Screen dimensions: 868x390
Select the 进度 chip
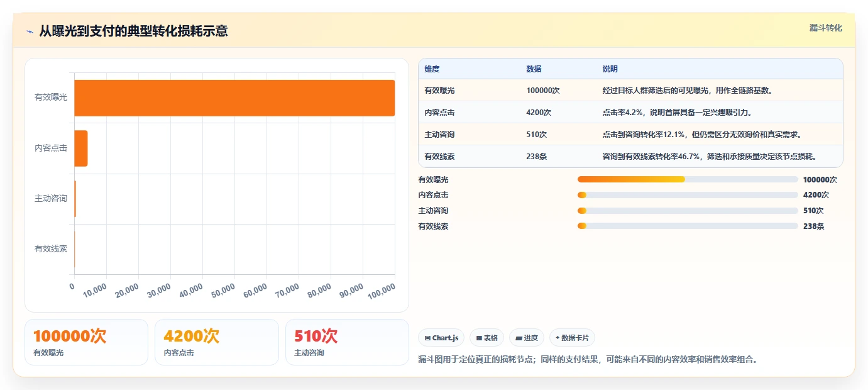coord(527,338)
